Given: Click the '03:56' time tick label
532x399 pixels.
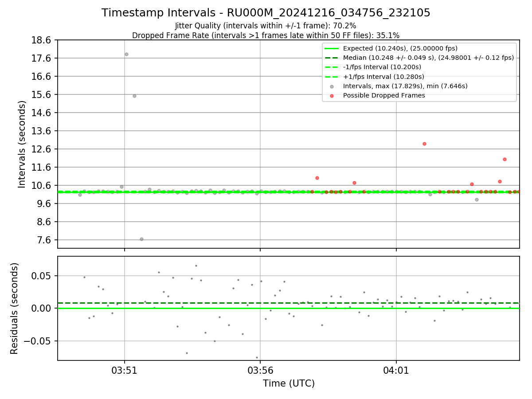Looking at the screenshot, I should click(x=260, y=370).
